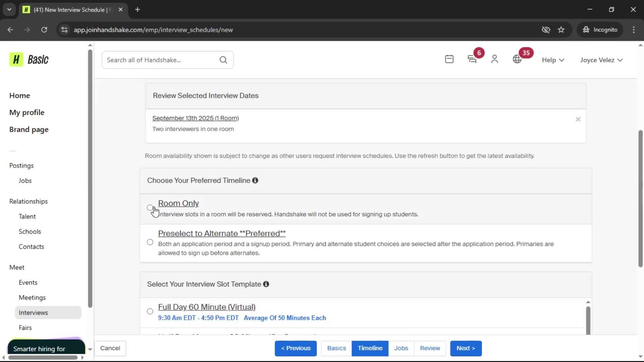Click the Previous button
The width and height of the screenshot is (644, 362).
point(296,348)
